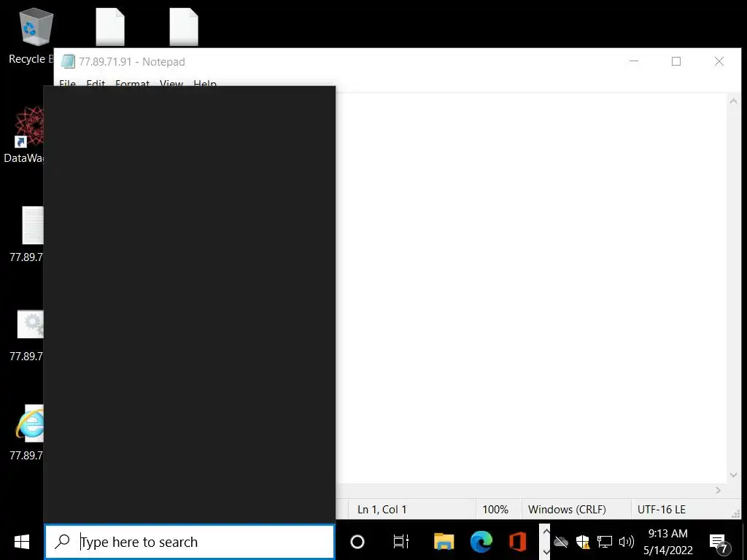Maximize the Notepad window
The image size is (747, 560).
(x=676, y=61)
